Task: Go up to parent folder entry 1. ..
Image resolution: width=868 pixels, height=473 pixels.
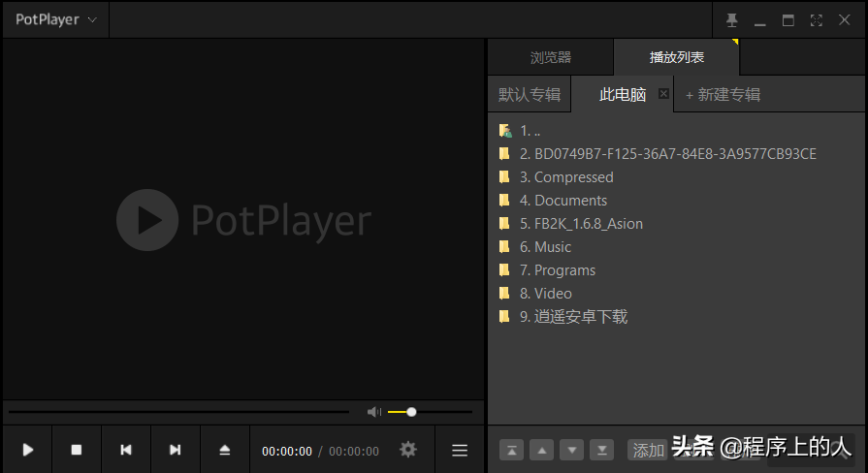Action: pyautogui.click(x=675, y=131)
